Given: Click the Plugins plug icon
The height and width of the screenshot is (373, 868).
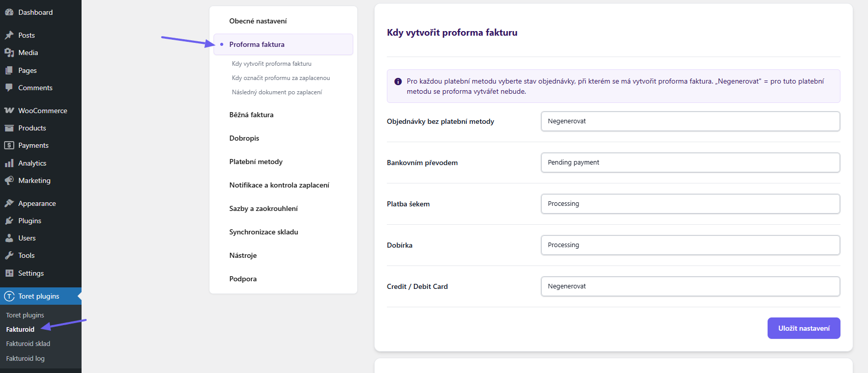Looking at the screenshot, I should (x=9, y=221).
